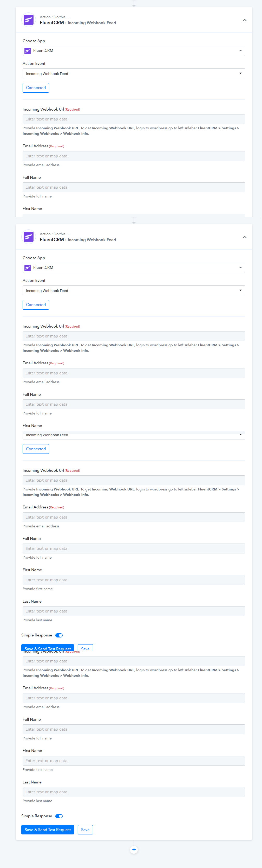The width and height of the screenshot is (262, 868).
Task: Click the third Connected button
Action: tap(36, 449)
